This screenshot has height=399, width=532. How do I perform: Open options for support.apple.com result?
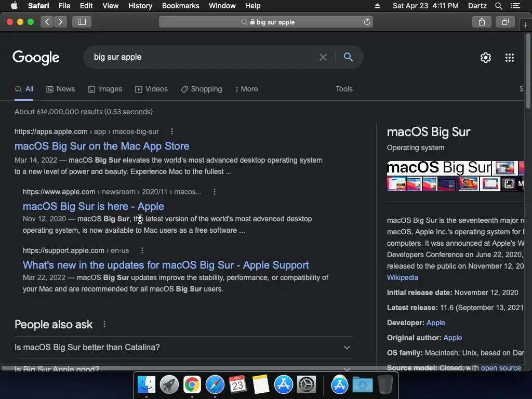coord(142,250)
